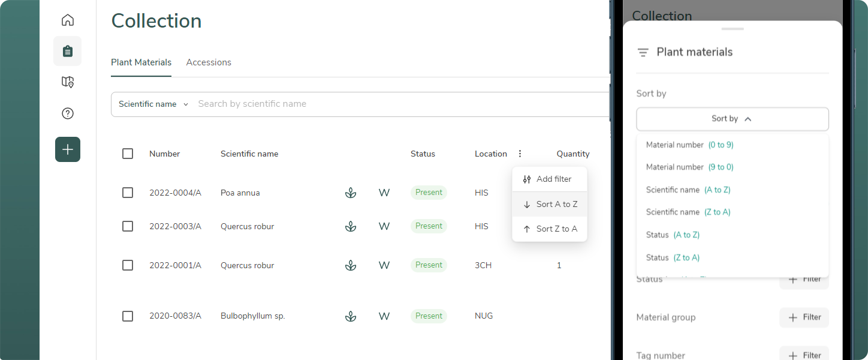Click the Status column header
The height and width of the screenshot is (360, 868).
click(423, 154)
